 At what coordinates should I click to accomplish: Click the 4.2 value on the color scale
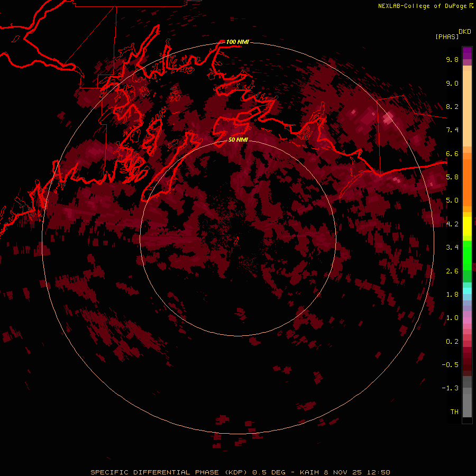pyautogui.click(x=452, y=224)
